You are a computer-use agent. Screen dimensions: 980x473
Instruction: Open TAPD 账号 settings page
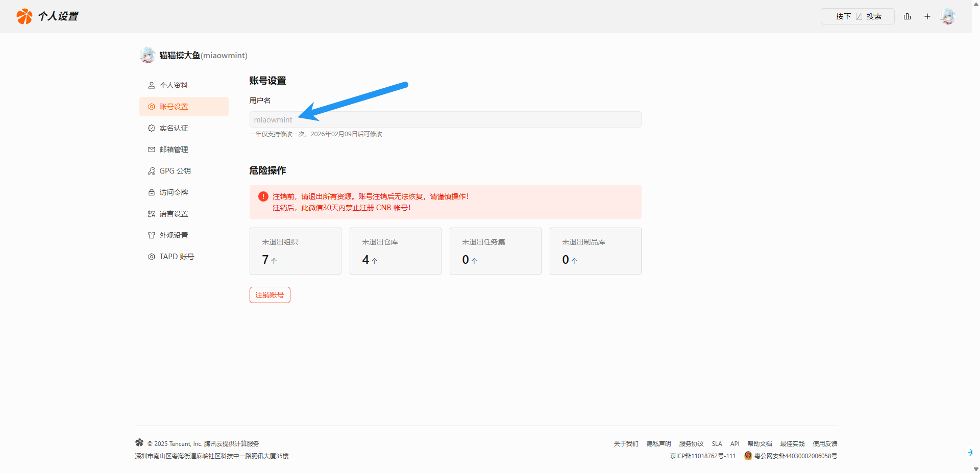pos(176,257)
